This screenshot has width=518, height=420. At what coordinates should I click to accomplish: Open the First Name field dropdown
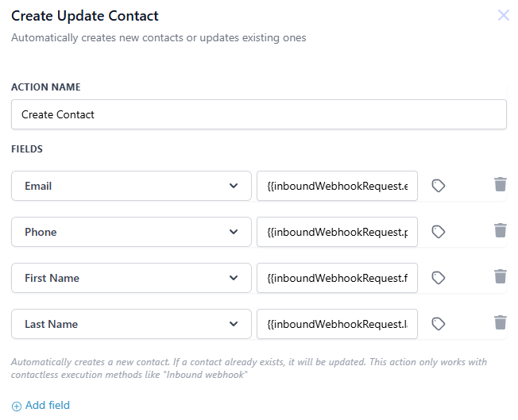(x=131, y=278)
